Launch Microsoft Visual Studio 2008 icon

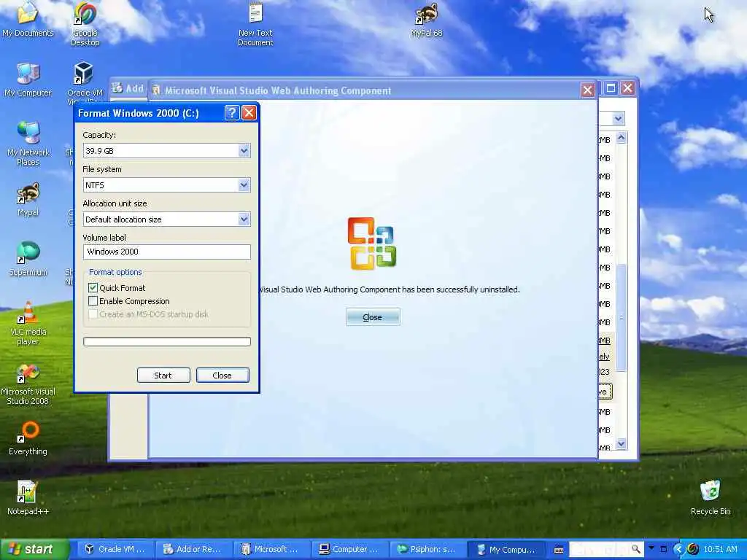[x=28, y=384]
